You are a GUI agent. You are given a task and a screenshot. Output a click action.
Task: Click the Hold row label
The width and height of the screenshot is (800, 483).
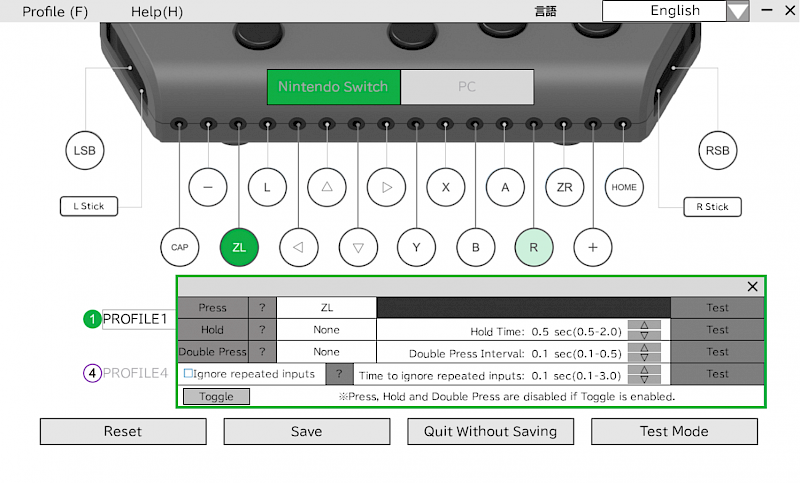(x=213, y=329)
